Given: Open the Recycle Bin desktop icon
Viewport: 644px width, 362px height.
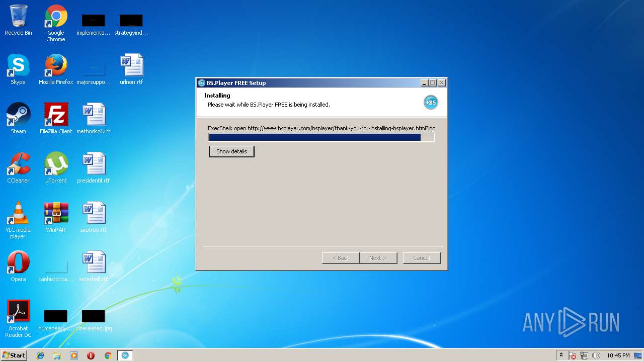Looking at the screenshot, I should 18,20.
